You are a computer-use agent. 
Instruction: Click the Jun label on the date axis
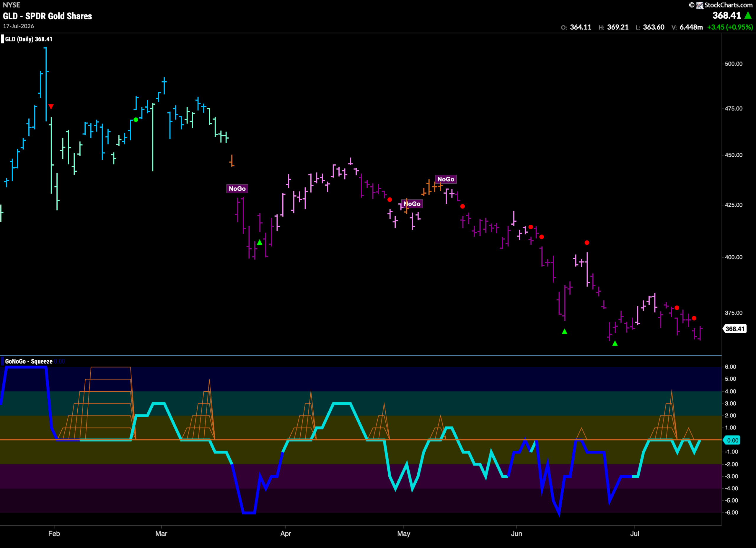tap(516, 533)
